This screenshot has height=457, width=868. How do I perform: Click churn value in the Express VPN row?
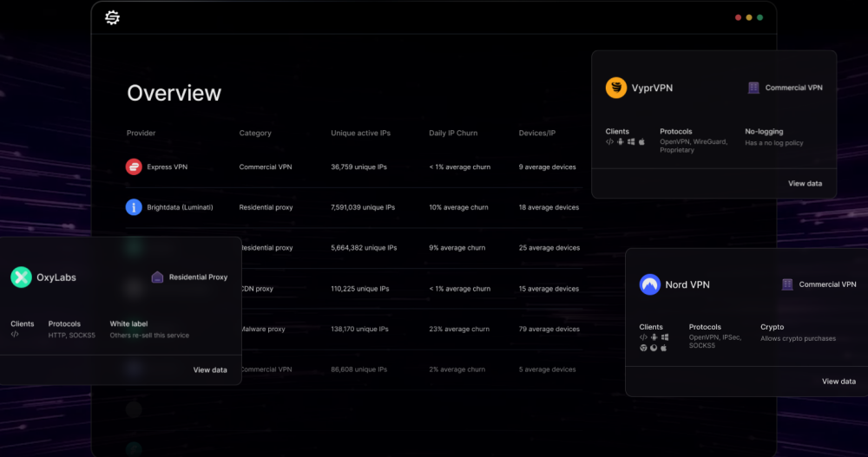[x=459, y=166]
